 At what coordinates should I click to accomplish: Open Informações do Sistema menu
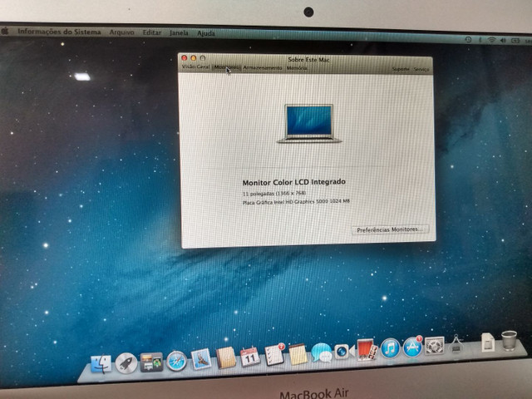coord(59,32)
